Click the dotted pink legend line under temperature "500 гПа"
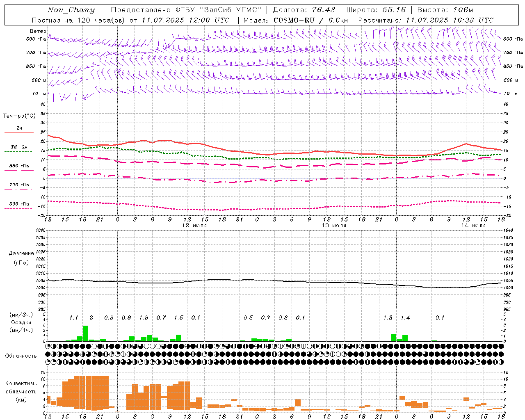 18,208
